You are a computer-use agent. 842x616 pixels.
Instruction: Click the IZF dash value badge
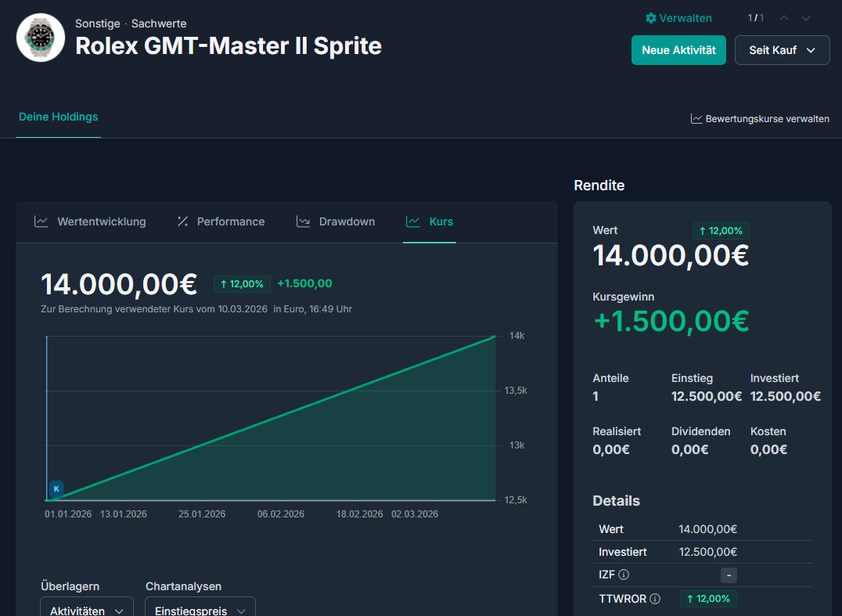coord(729,575)
